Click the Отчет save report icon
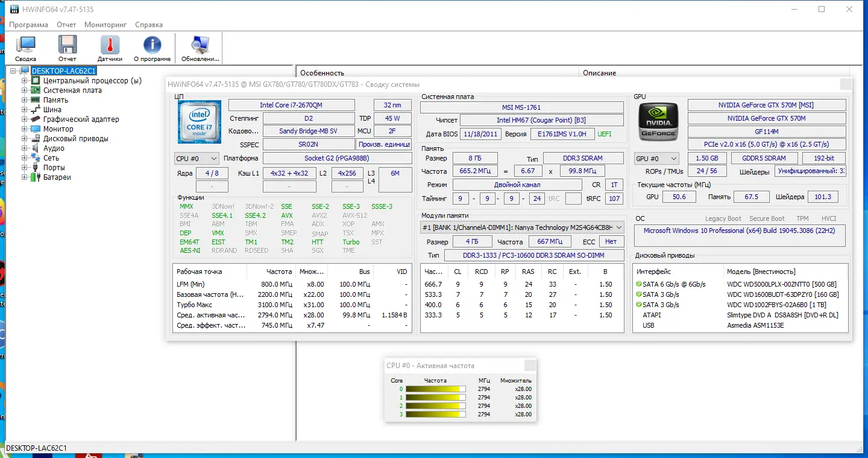 click(67, 46)
